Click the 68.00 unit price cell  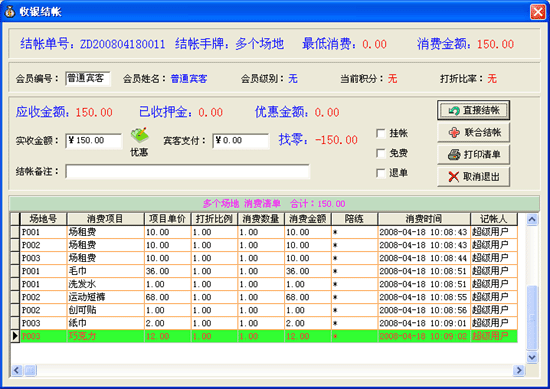coord(167,297)
